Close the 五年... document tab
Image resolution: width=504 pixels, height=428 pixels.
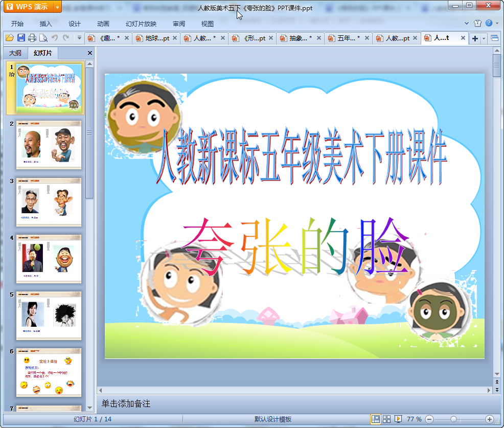pos(366,38)
